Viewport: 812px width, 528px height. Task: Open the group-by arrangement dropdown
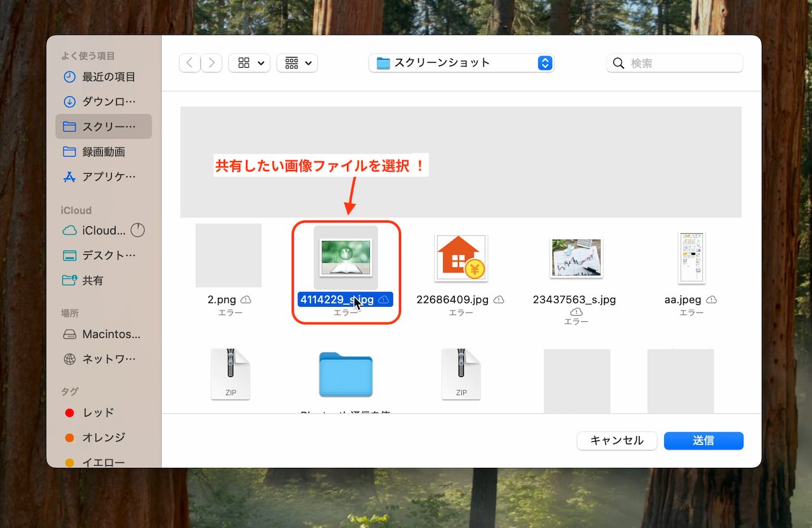[x=297, y=63]
